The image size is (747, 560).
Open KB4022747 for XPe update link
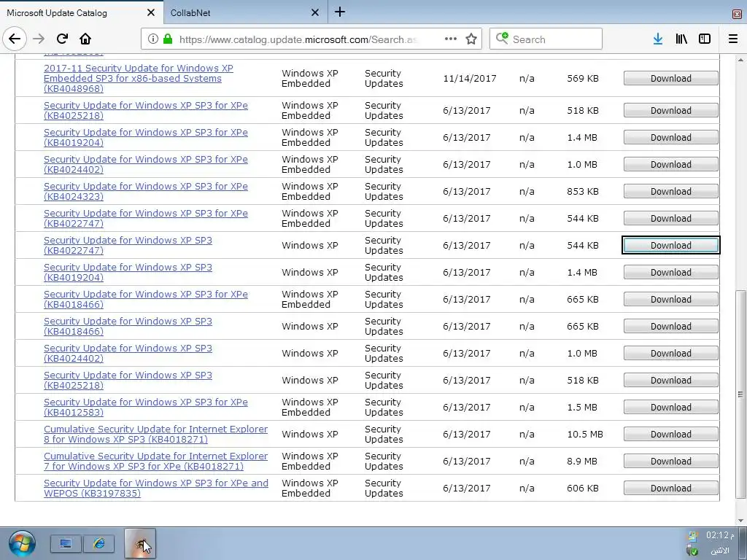click(x=146, y=218)
